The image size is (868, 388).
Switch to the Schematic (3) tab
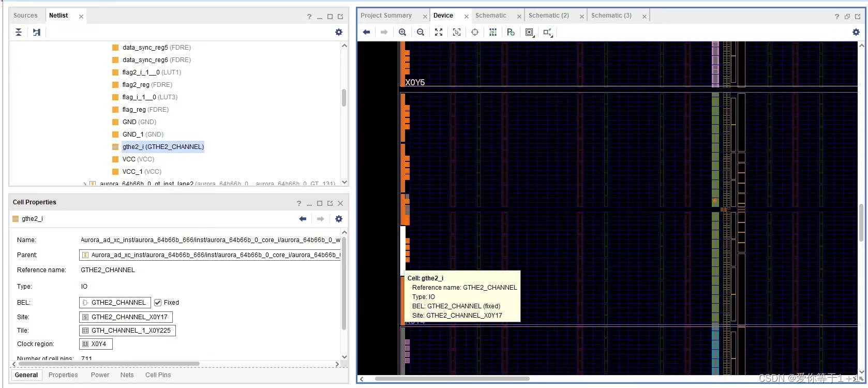pyautogui.click(x=611, y=16)
